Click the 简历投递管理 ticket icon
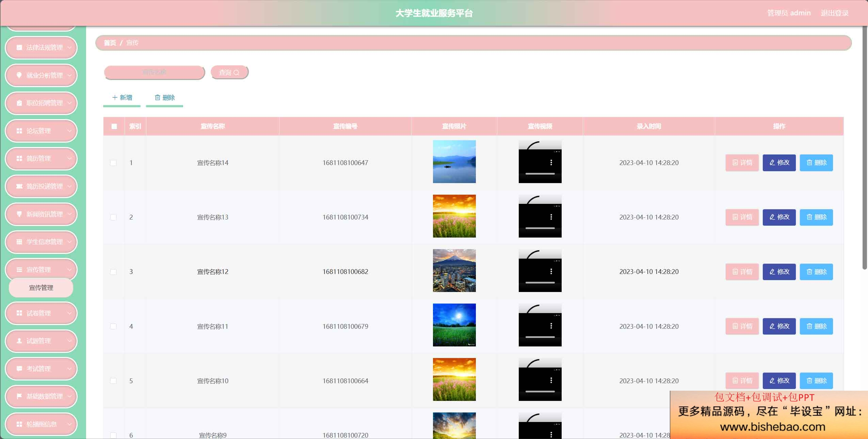The image size is (868, 439). pos(19,186)
